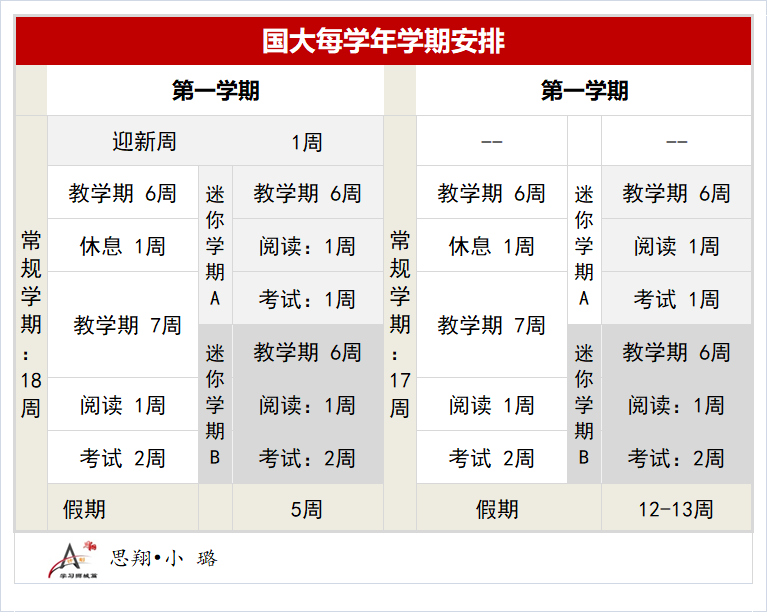Click the A-shaped 学习领域 logo icon

point(72,560)
